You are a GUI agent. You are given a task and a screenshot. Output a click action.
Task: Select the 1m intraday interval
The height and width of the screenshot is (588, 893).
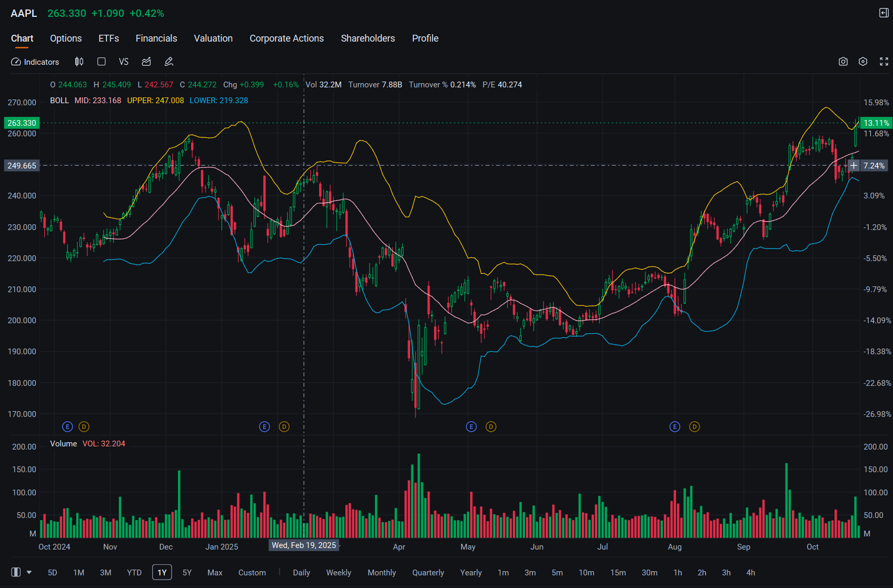[x=503, y=573]
